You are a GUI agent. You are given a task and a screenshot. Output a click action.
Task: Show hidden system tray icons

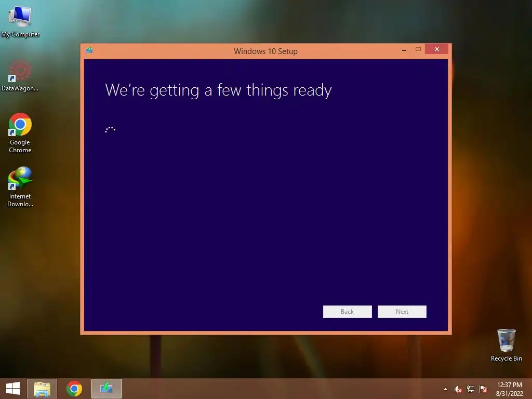click(445, 389)
